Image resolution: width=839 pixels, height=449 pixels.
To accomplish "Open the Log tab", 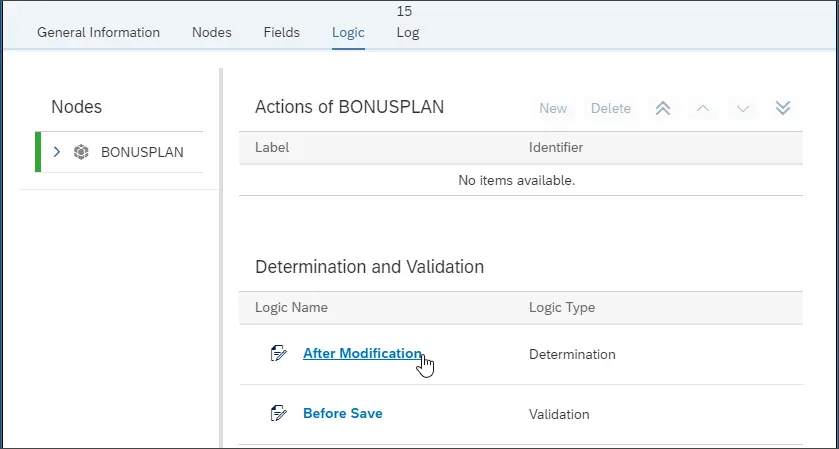I will pyautogui.click(x=407, y=32).
